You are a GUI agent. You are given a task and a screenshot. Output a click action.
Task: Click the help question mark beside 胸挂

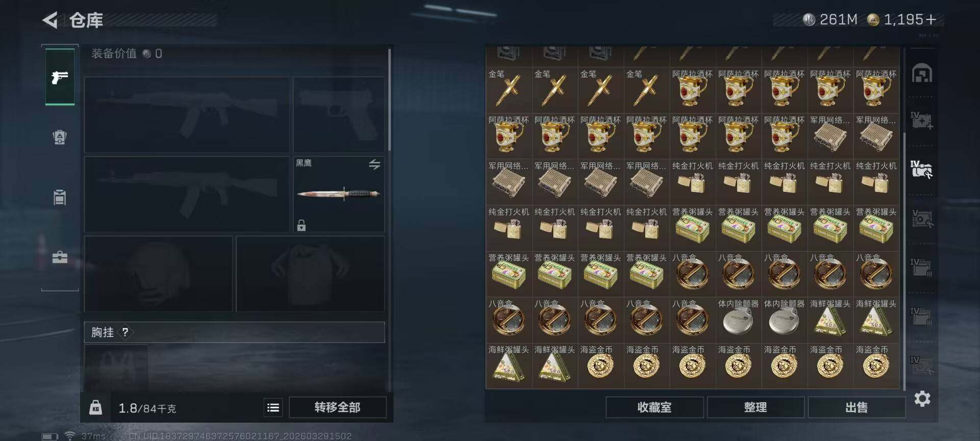tap(125, 332)
